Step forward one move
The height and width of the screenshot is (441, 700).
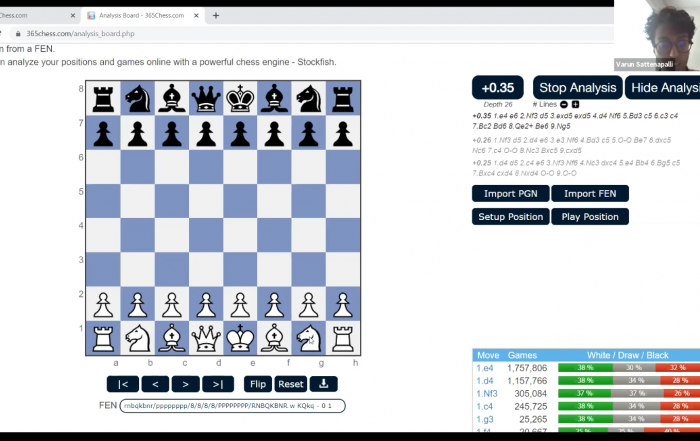[x=186, y=384]
